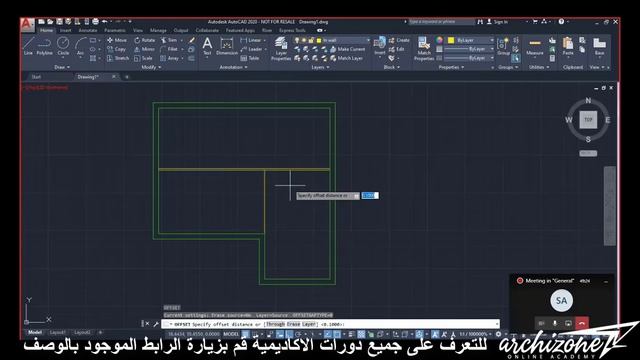The width and height of the screenshot is (640, 360).
Task: Click the Stretch tool
Action: point(118,58)
